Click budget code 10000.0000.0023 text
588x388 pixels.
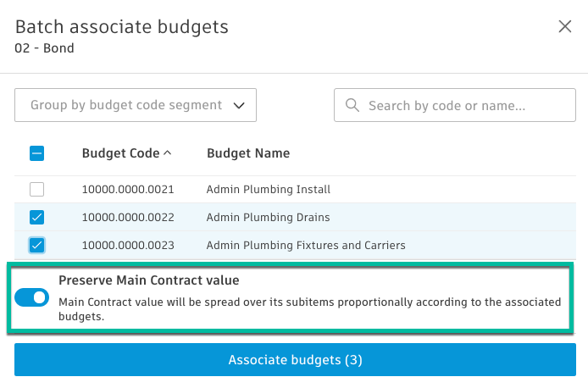[128, 246]
